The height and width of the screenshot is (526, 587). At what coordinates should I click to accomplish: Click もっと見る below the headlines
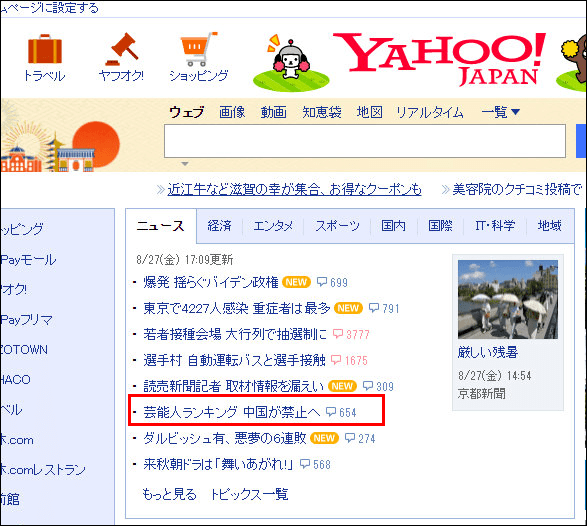[169, 495]
